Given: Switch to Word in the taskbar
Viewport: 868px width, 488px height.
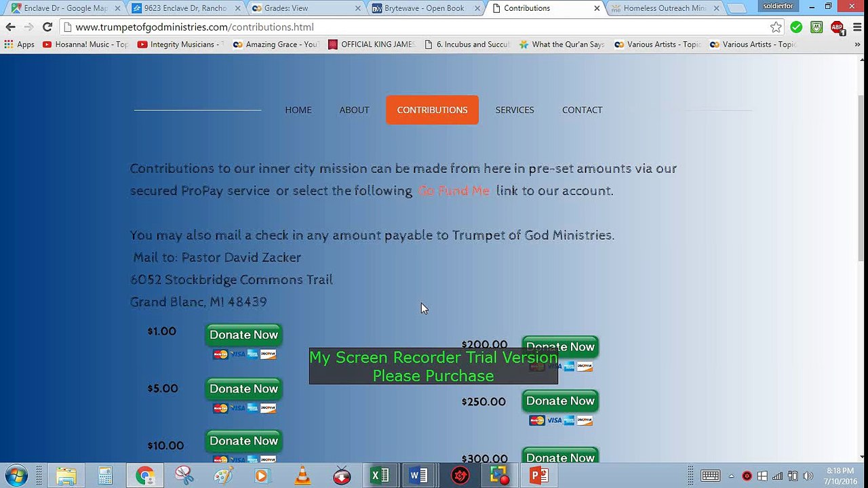Looking at the screenshot, I should (x=419, y=476).
